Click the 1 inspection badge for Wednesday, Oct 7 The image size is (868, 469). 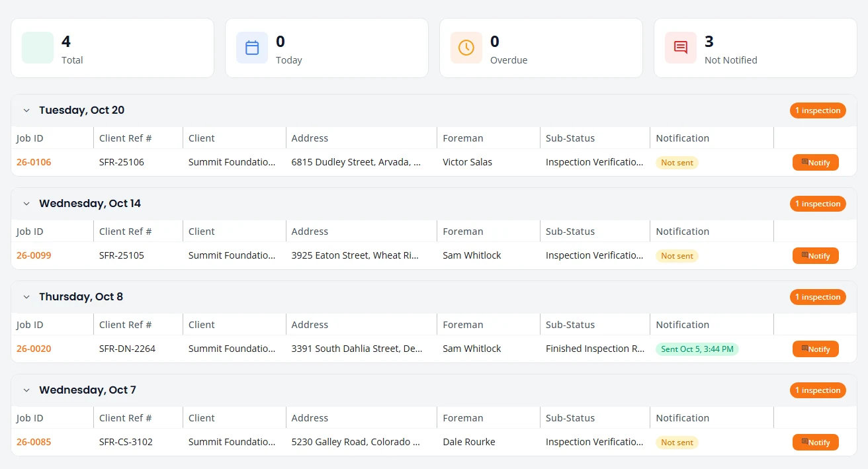point(818,390)
